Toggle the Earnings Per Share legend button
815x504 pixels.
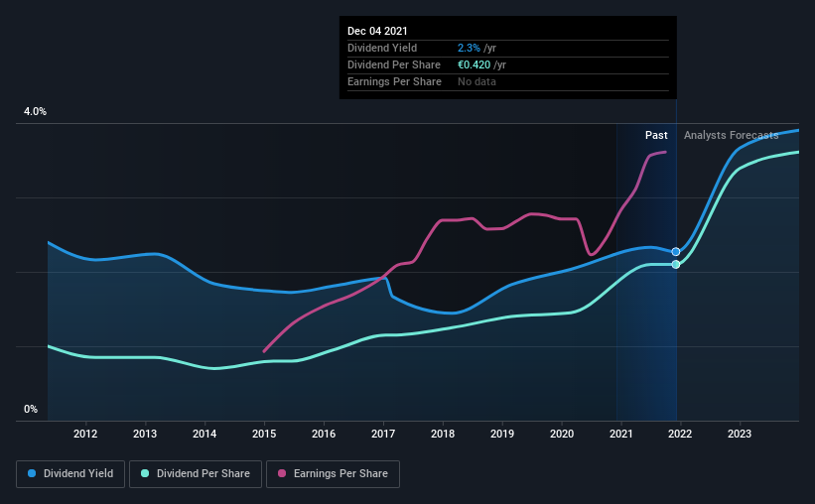click(333, 474)
